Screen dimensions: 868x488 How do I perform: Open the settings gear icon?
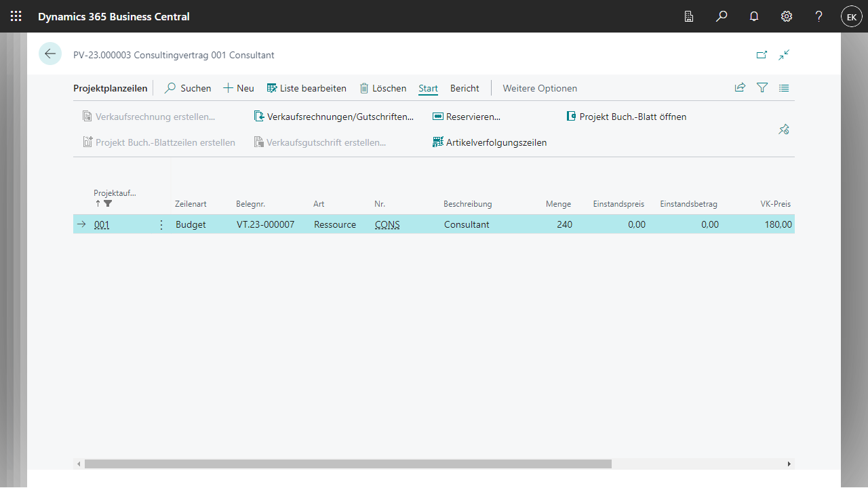coord(787,16)
